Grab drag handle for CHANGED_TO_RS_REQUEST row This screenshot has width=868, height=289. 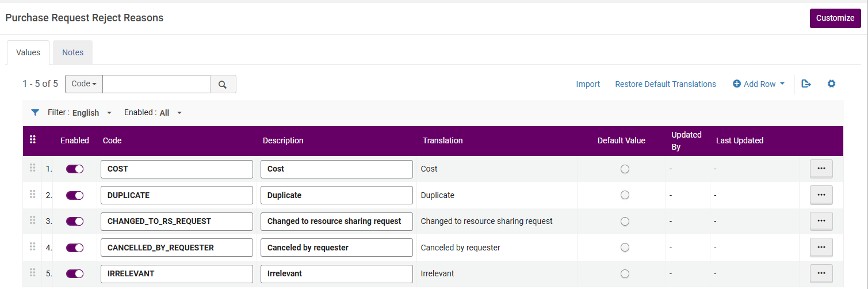tap(32, 220)
